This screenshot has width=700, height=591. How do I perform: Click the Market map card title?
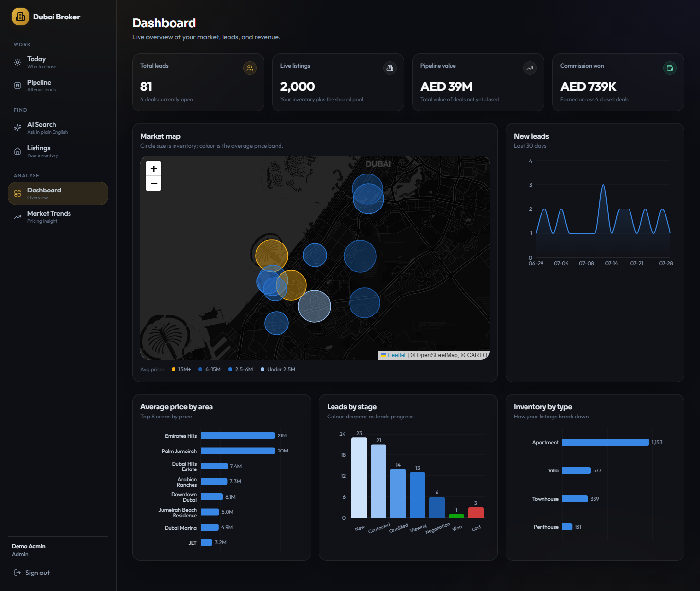(160, 136)
